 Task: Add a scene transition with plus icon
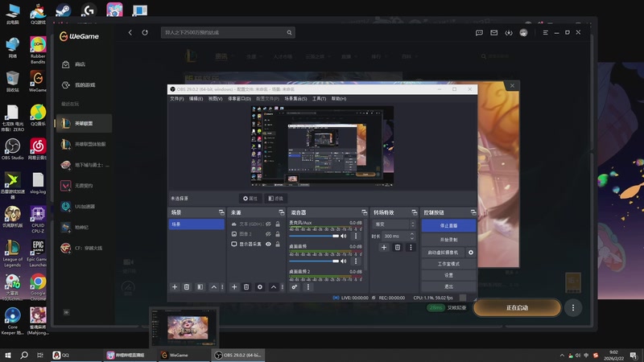click(x=384, y=248)
